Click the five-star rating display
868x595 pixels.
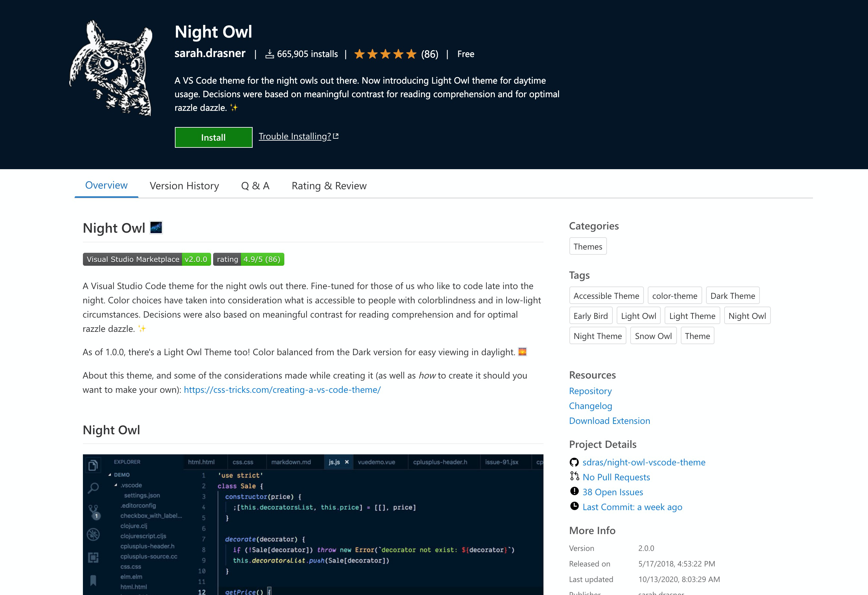pyautogui.click(x=385, y=54)
